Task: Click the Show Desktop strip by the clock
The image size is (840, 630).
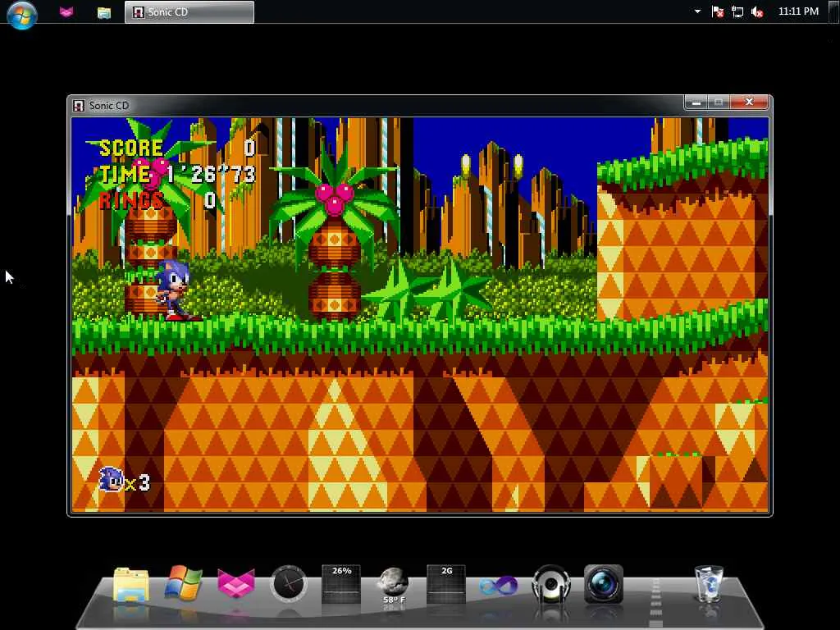Action: [x=833, y=11]
